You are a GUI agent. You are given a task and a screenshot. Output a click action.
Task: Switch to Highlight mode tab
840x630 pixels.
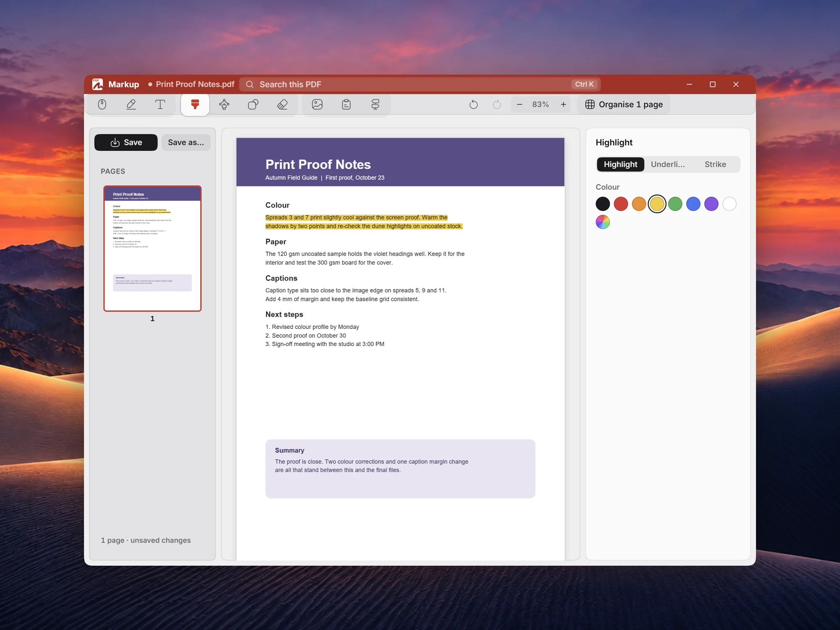tap(620, 164)
